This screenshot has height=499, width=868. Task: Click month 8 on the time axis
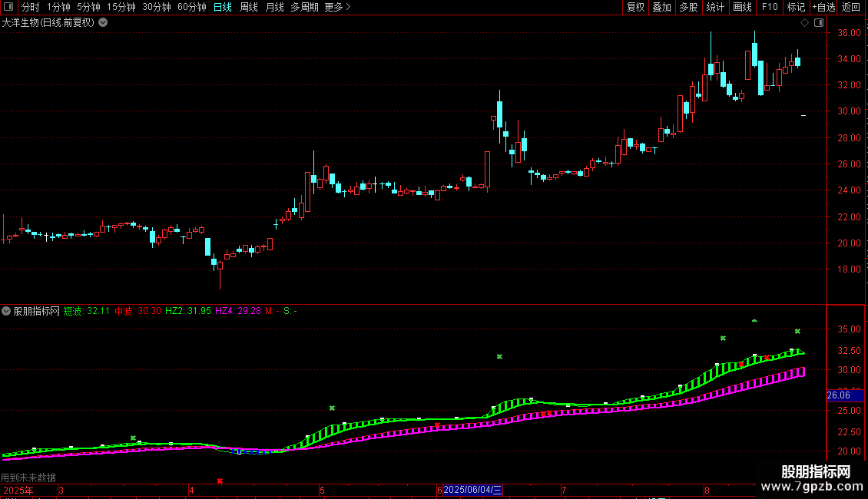click(x=707, y=490)
